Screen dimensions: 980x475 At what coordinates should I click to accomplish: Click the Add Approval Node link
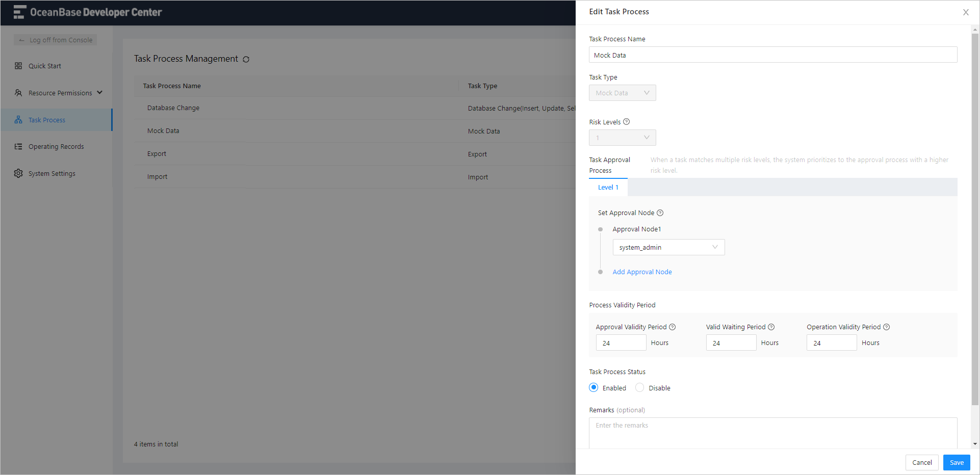(x=642, y=272)
